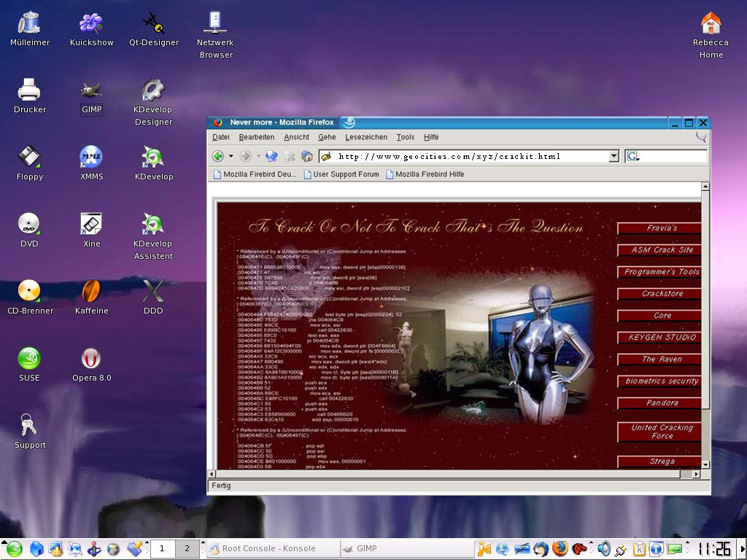Select the Support keys desktop icon
Viewport: 747px width, 560px height.
[29, 432]
